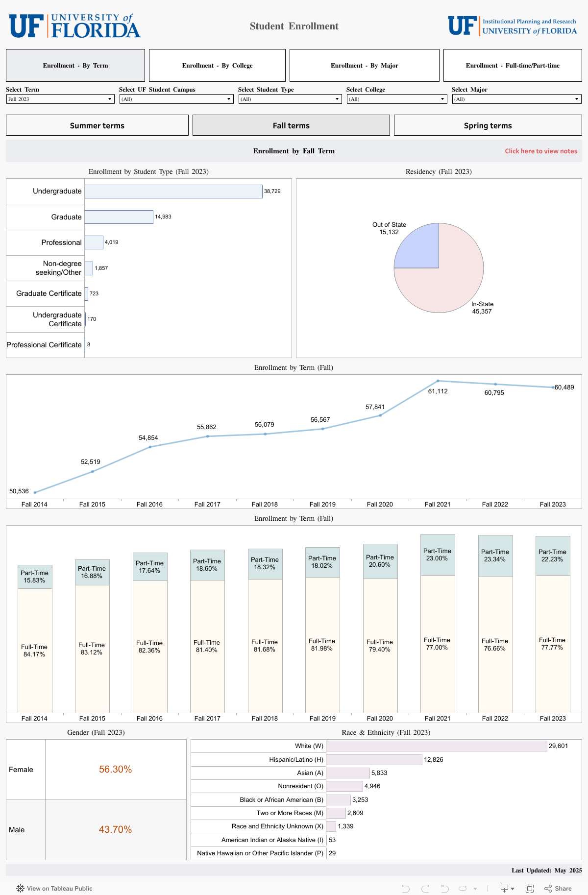Click the Tableau logo icon in footer
The image size is (588, 895).
point(20,888)
